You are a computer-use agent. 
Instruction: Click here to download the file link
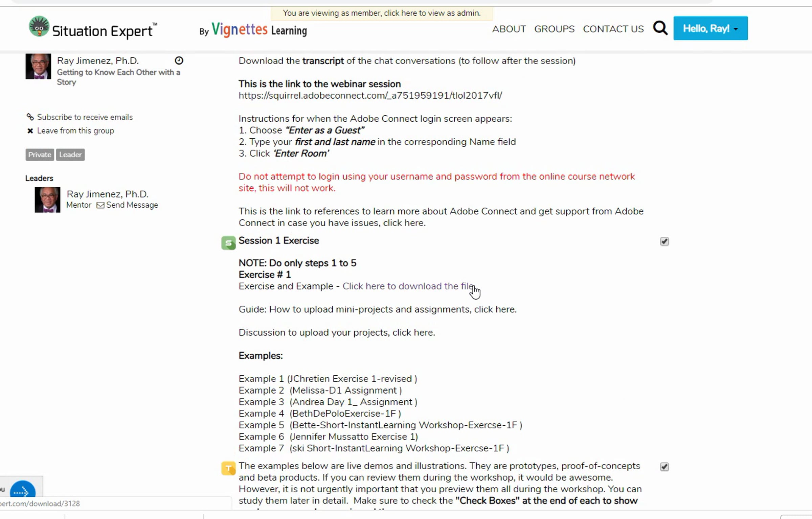408,286
